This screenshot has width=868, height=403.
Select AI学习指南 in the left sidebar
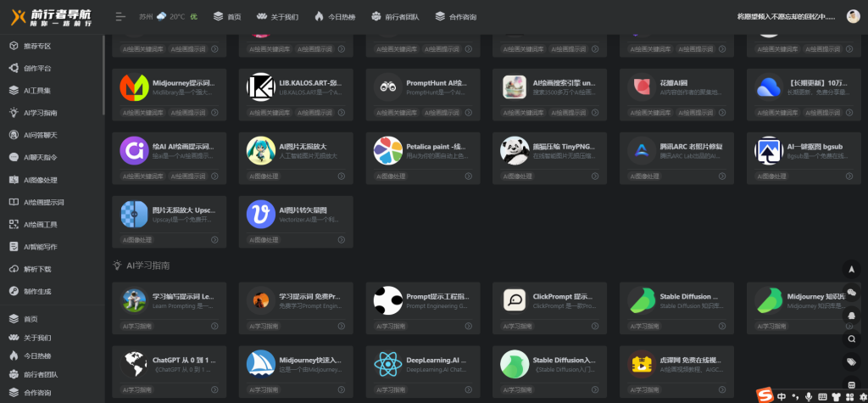[40, 112]
